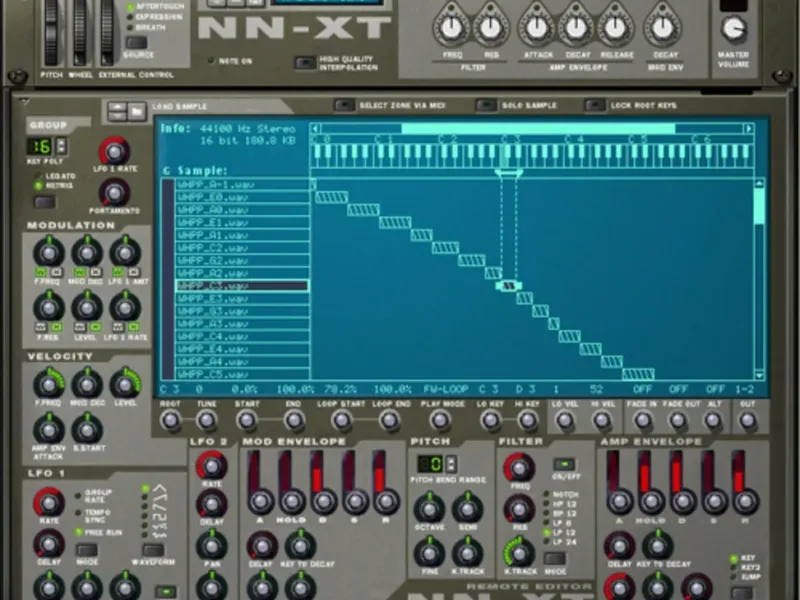The image size is (800, 600).
Task: Click the keyboard scroll right arrow
Action: click(748, 129)
